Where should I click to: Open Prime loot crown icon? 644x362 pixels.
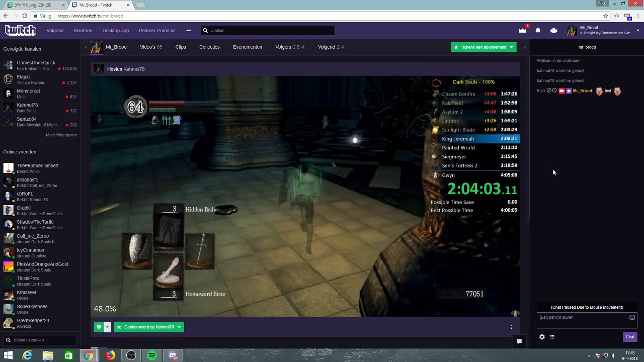[522, 30]
